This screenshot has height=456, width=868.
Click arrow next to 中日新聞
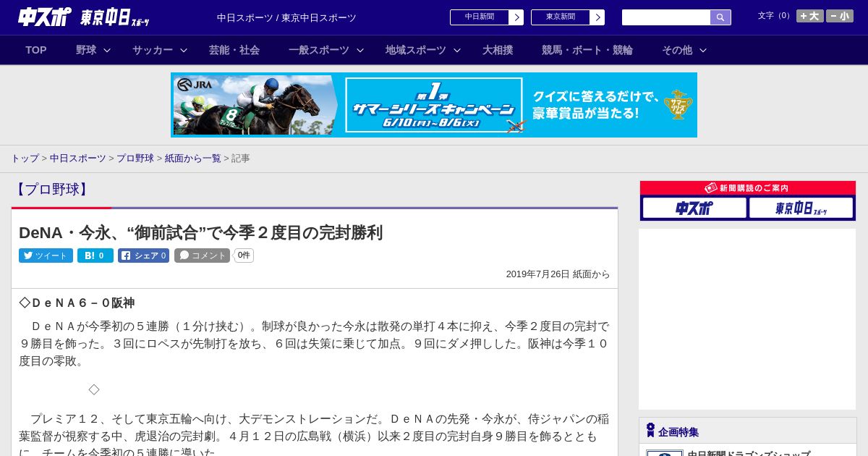tap(516, 17)
